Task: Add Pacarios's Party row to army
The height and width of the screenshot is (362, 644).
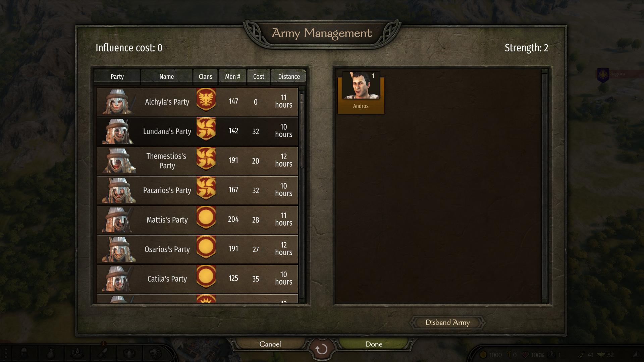Action: [197, 190]
